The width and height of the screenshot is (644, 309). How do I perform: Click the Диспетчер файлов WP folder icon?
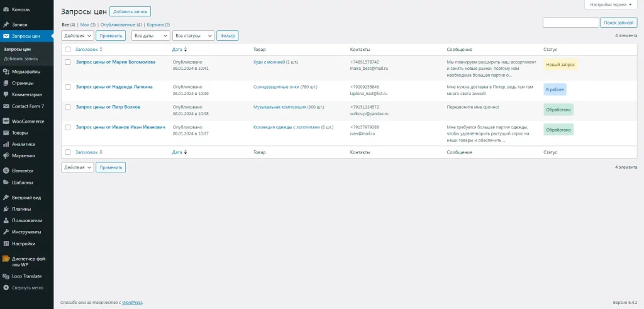click(6, 259)
